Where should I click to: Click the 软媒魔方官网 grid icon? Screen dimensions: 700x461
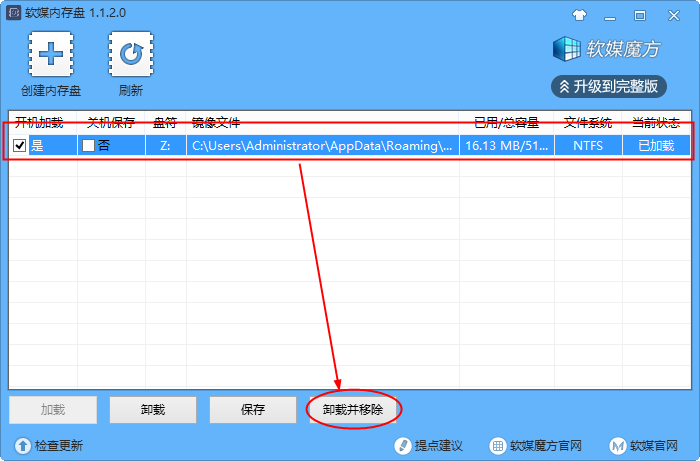(498, 445)
